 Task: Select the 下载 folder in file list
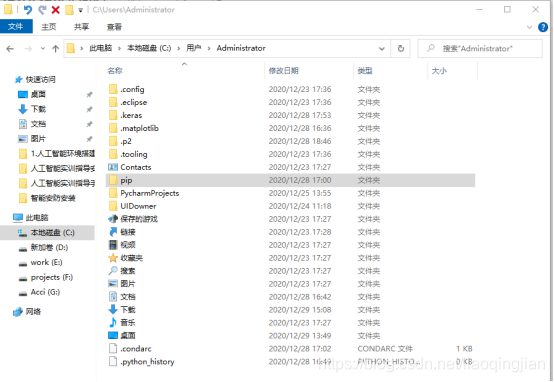[128, 310]
